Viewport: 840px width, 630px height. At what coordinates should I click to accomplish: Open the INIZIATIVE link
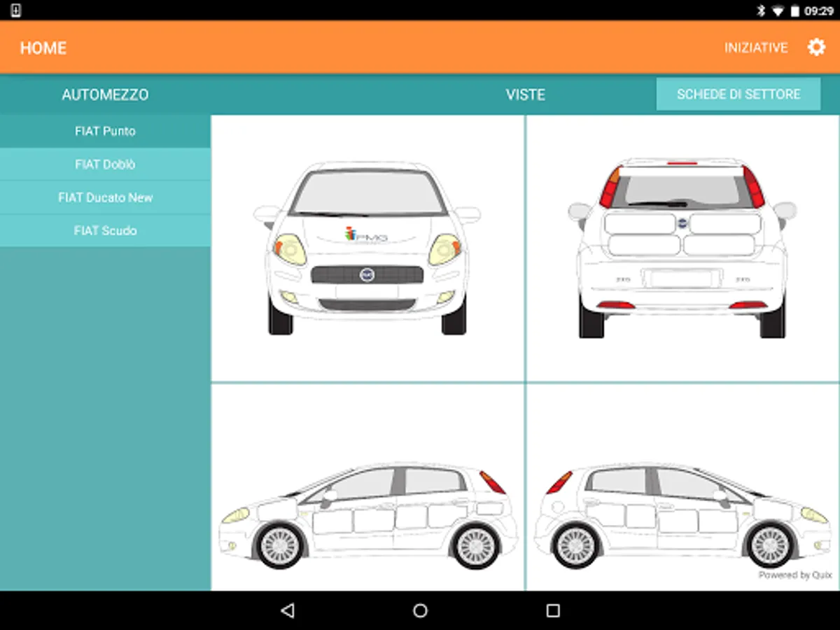[x=756, y=48]
